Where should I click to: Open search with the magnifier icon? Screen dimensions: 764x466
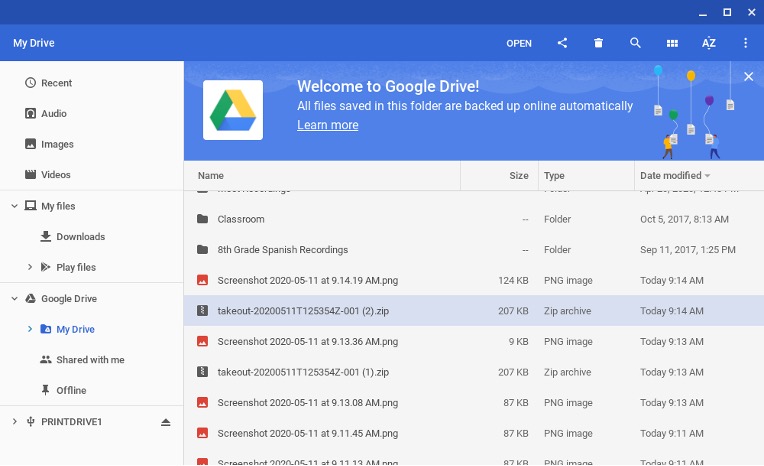tap(635, 43)
